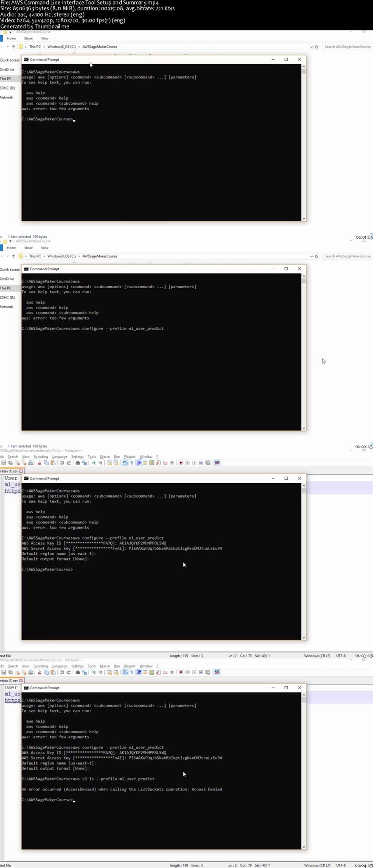Toggle Word Wrap in 00:03:05 frame toolbar

tap(125, 463)
